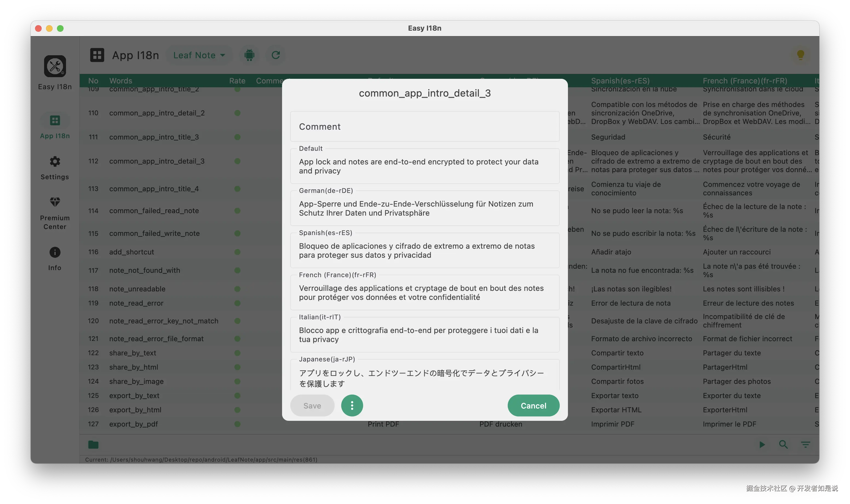This screenshot has height=504, width=850.
Task: Click the play arrow icon at bottom
Action: click(x=762, y=445)
